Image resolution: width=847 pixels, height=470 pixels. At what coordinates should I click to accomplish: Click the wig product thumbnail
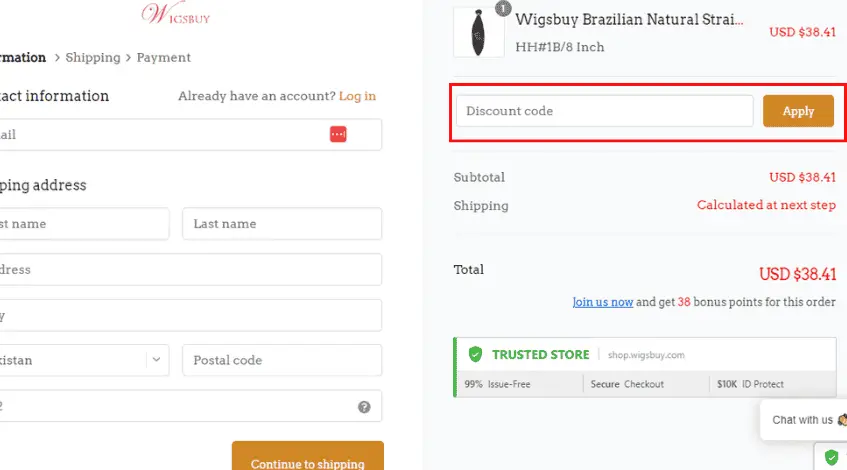pos(479,33)
